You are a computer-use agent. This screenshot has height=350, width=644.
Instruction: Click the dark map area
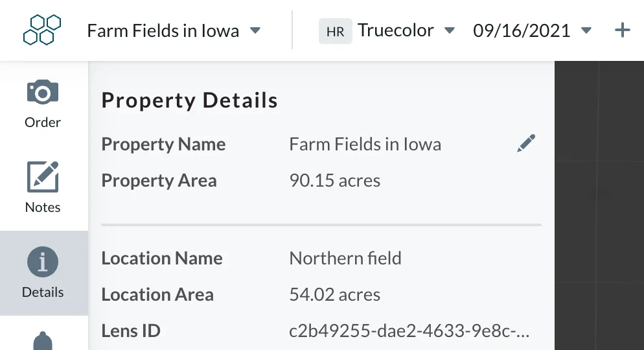point(599,205)
